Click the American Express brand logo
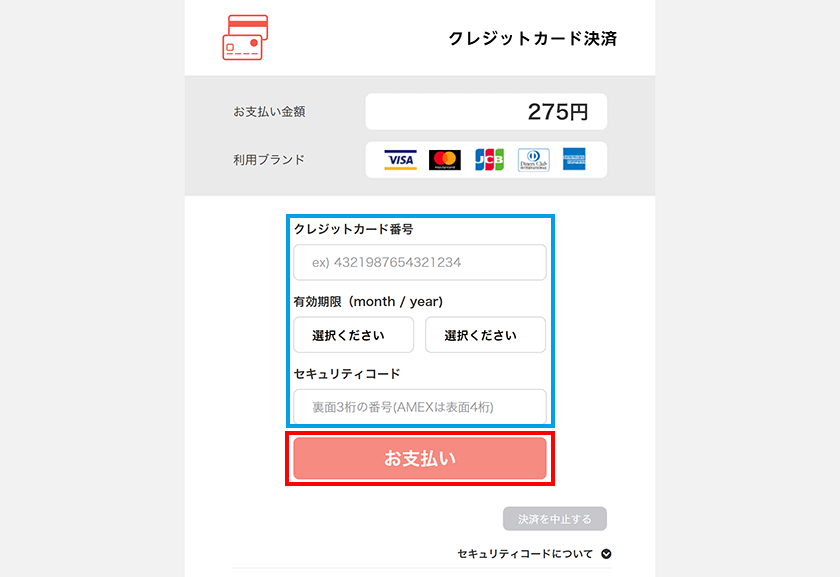The height and width of the screenshot is (577, 840). pyautogui.click(x=574, y=159)
